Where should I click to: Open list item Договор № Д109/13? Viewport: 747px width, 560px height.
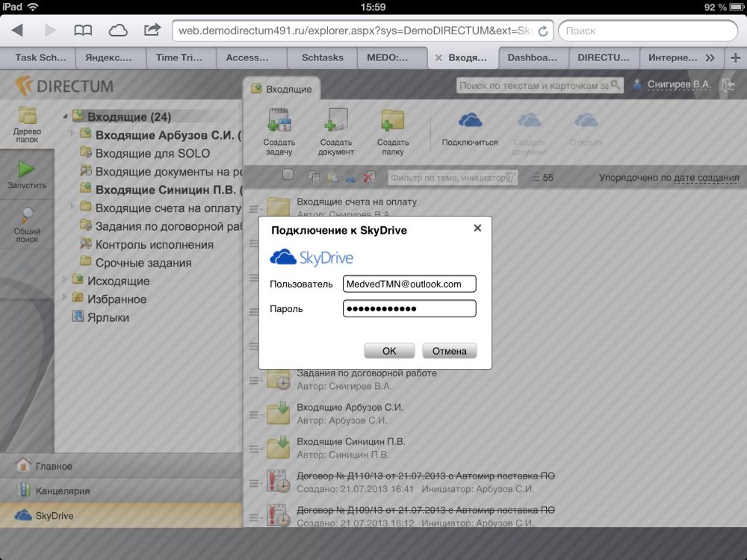point(426,510)
